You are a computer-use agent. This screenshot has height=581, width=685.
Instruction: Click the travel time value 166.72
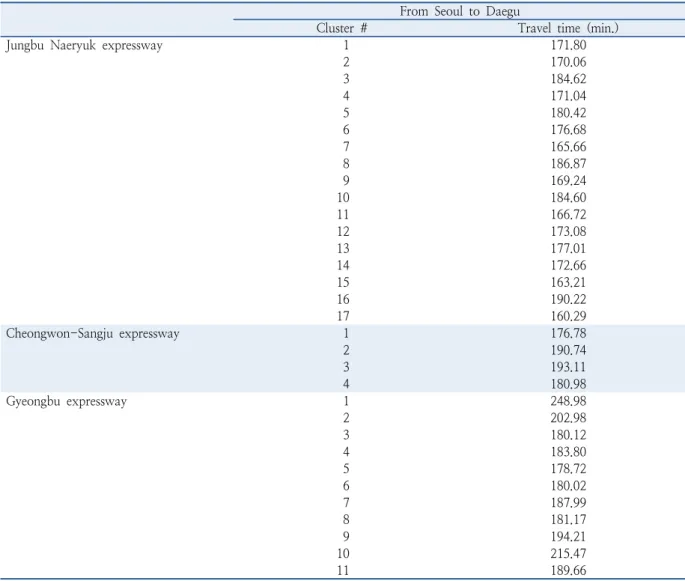[x=568, y=214]
